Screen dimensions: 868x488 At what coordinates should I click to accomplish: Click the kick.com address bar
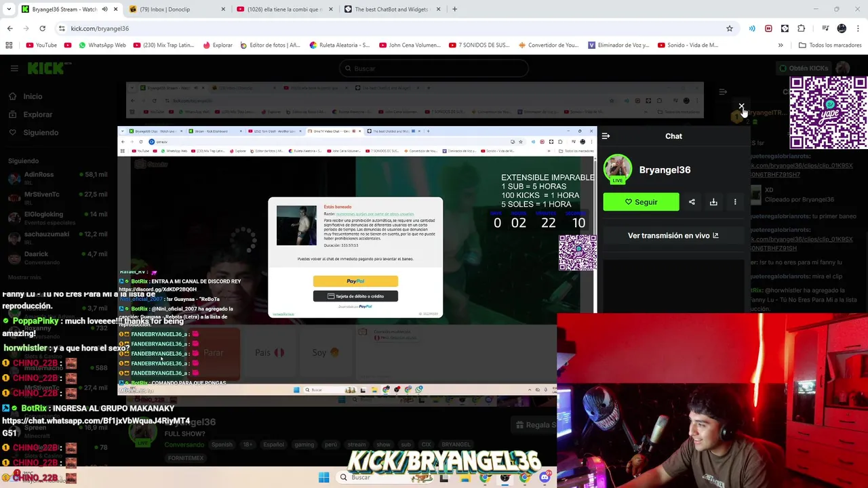(x=393, y=28)
